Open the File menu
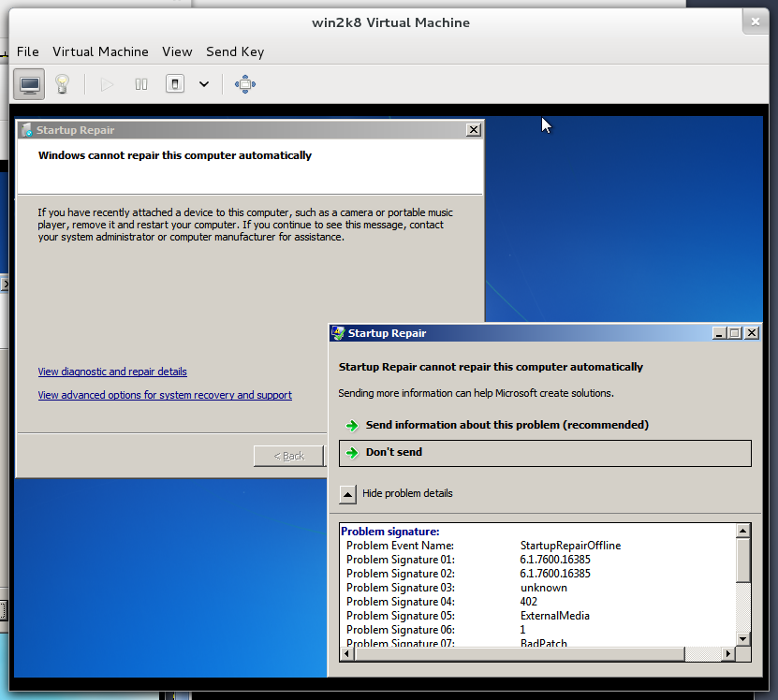778x700 pixels. [x=27, y=51]
